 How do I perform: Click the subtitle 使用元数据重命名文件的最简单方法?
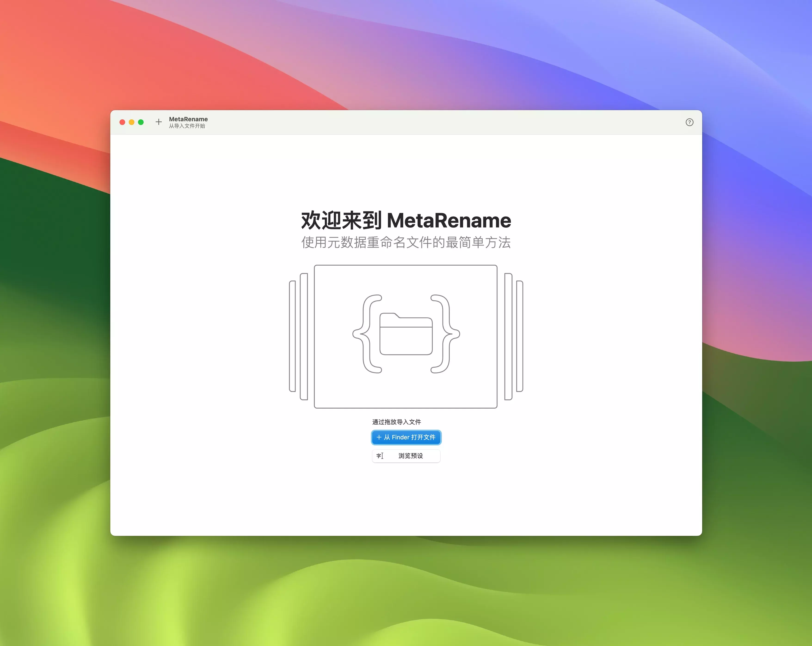[406, 242]
